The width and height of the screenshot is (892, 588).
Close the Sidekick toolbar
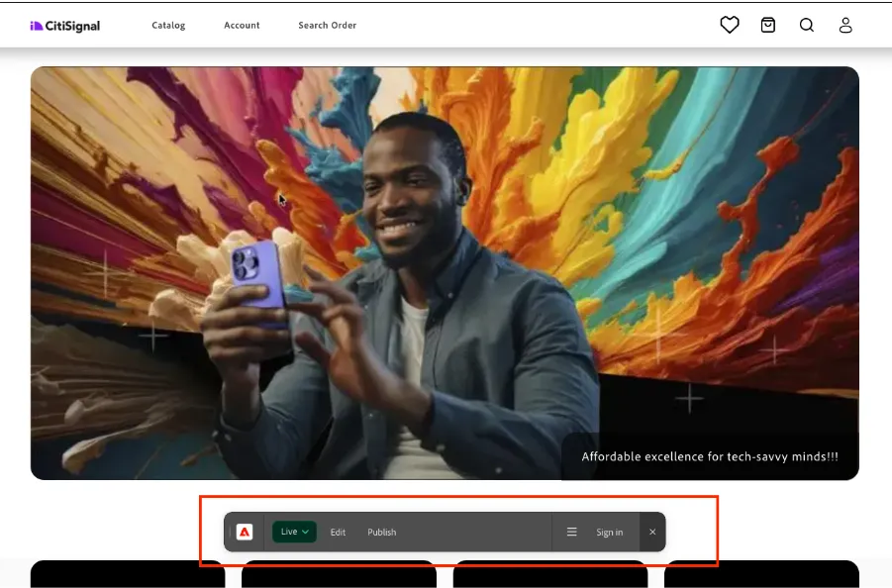[x=652, y=532]
